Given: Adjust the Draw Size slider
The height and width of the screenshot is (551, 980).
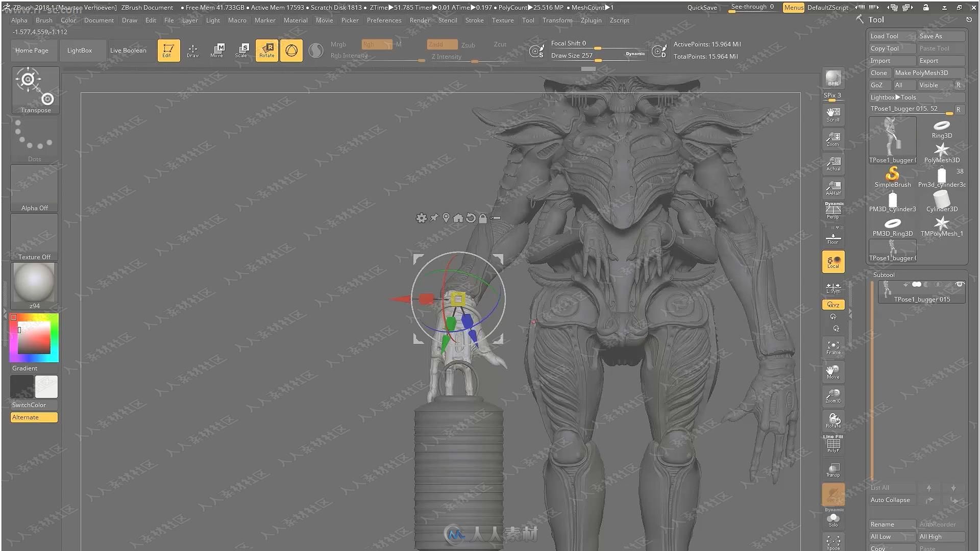Looking at the screenshot, I should [x=598, y=56].
